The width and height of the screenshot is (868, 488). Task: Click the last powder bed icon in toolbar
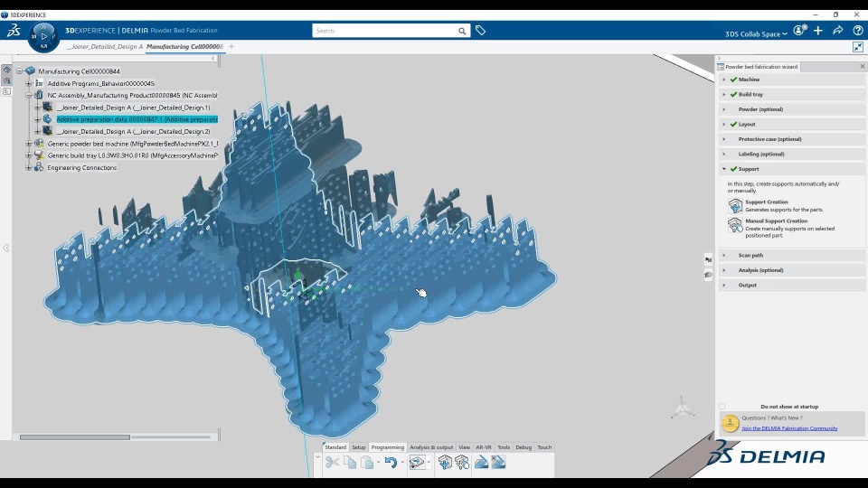(498, 462)
